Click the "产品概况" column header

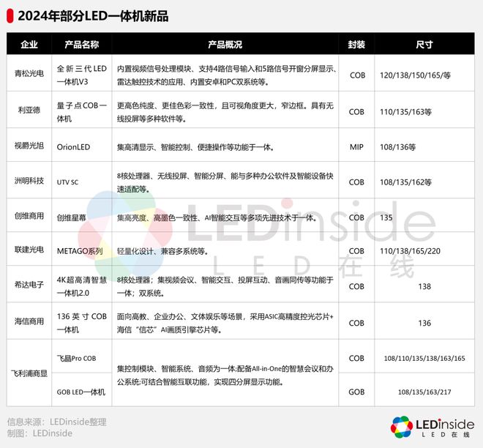pos(225,45)
